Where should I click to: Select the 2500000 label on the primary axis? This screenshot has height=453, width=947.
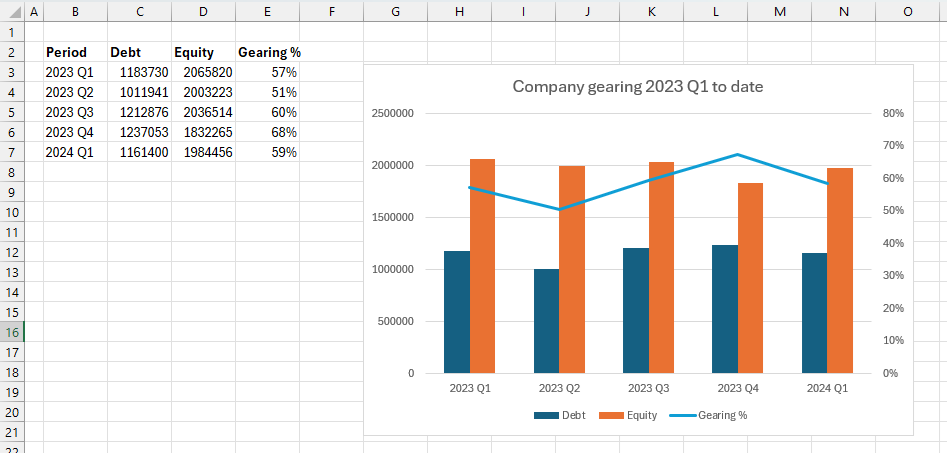[393, 113]
